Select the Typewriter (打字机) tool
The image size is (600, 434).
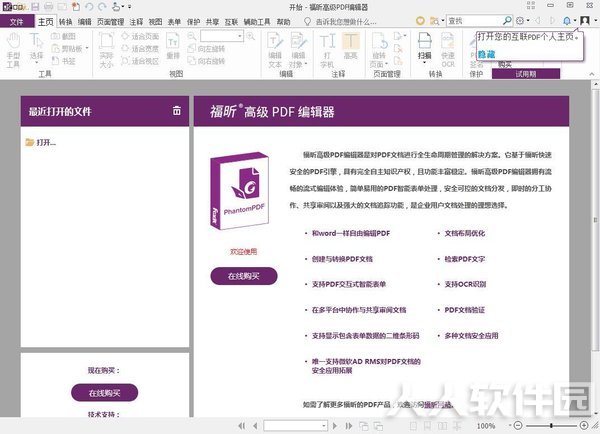328,50
